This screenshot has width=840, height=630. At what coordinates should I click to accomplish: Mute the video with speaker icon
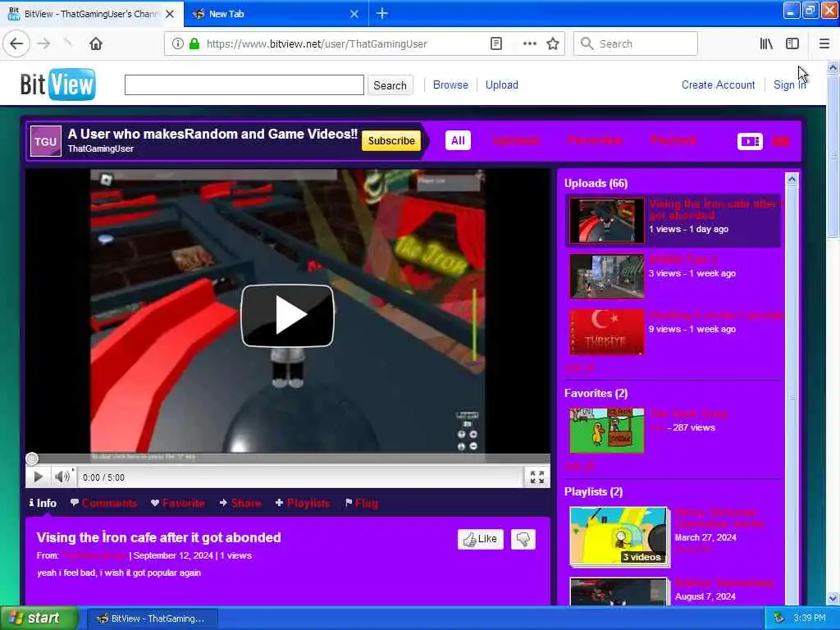point(62,477)
